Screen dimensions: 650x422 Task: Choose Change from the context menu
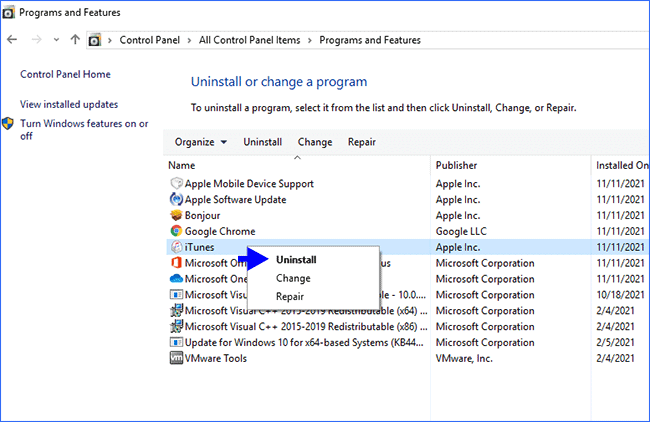click(x=293, y=278)
